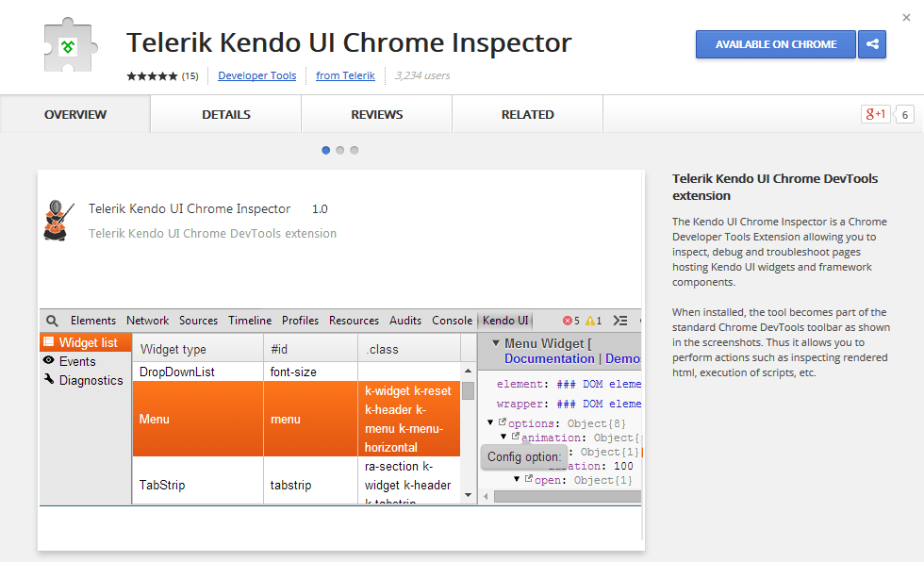
Task: Select the third carousel dot
Action: click(x=355, y=150)
